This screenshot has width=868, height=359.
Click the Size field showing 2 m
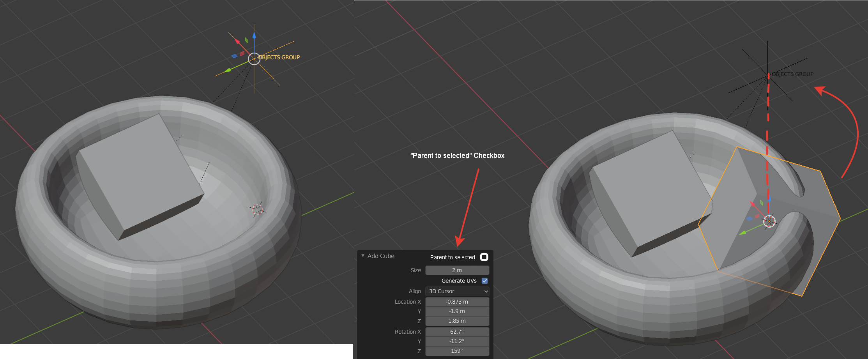457,270
